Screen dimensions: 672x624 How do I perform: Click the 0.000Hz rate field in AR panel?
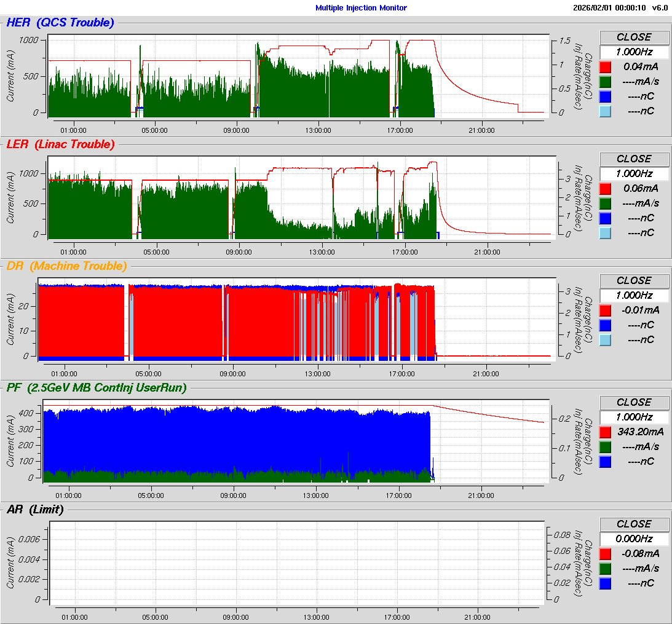(x=633, y=539)
